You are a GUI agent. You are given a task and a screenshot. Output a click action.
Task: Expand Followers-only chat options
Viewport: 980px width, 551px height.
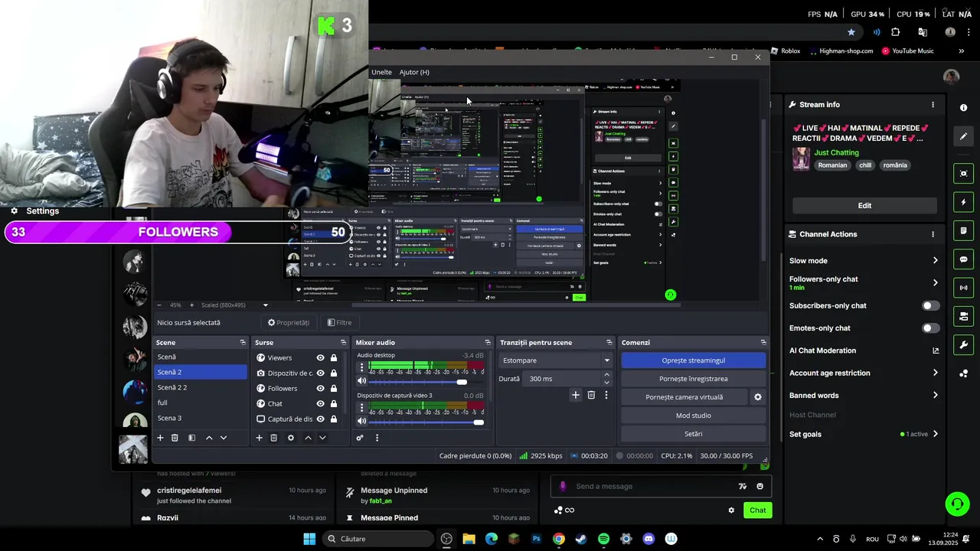click(x=935, y=282)
